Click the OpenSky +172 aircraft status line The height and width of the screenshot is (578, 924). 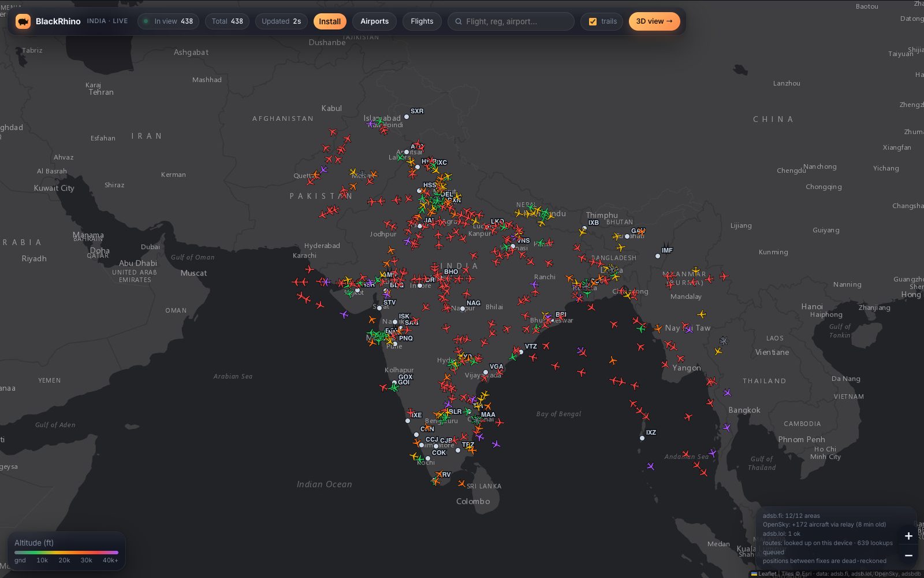pyautogui.click(x=824, y=525)
